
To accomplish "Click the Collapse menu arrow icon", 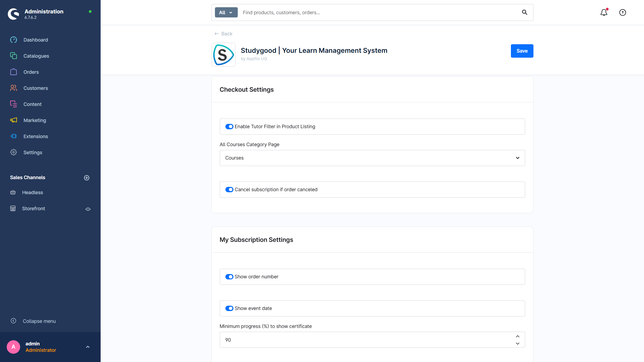I will pyautogui.click(x=13, y=321).
